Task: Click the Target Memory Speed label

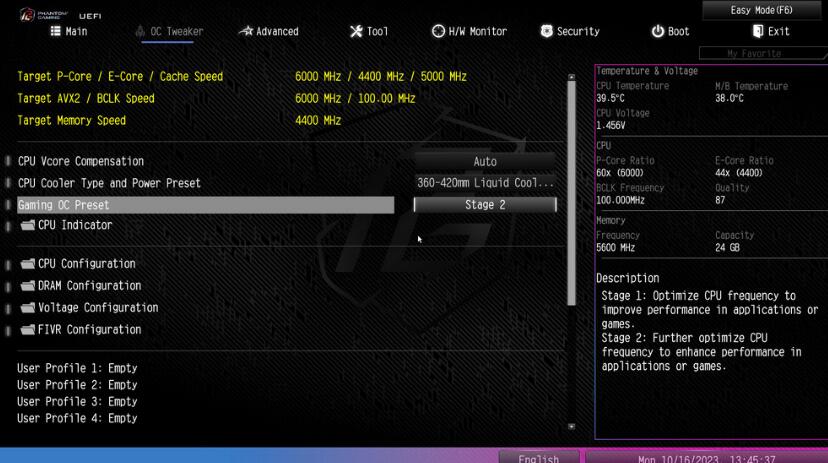Action: [71, 120]
